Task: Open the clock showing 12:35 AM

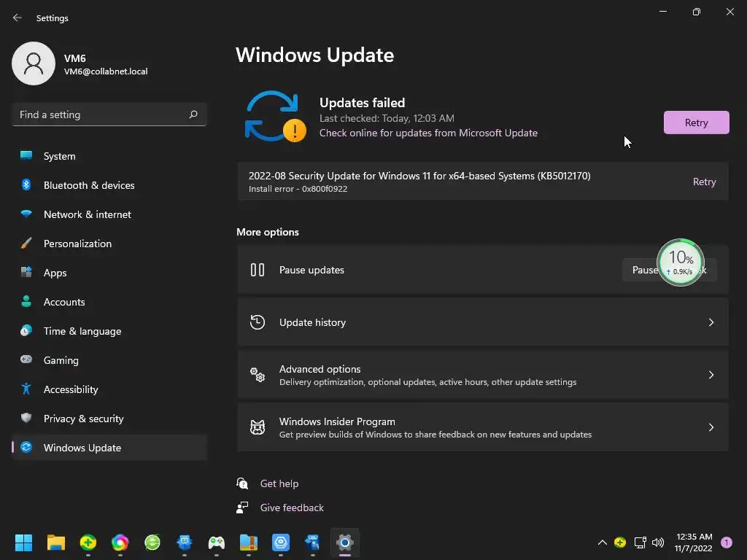Action: click(694, 542)
